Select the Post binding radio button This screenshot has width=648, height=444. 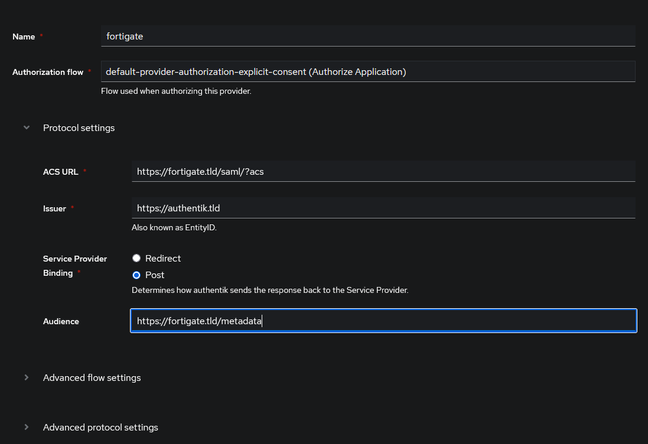(137, 274)
